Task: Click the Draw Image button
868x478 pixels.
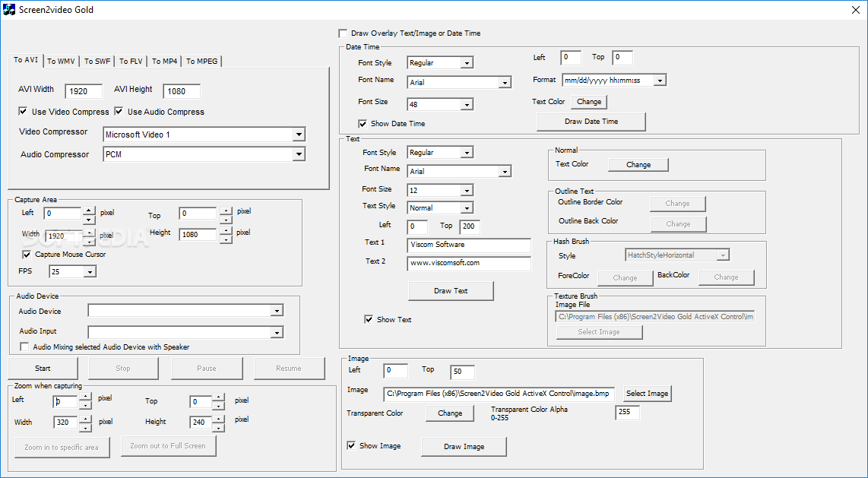Action: 464,447
